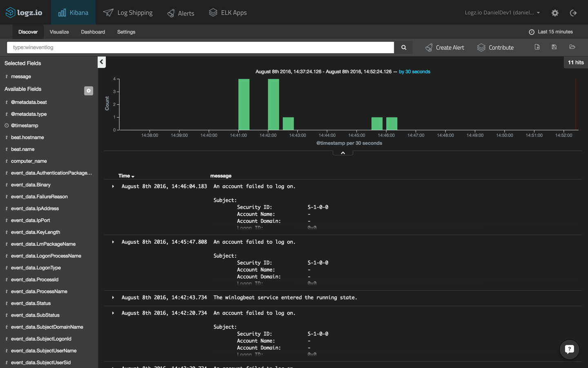Open the Visualize menu item
This screenshot has width=588, height=368.
pos(59,31)
